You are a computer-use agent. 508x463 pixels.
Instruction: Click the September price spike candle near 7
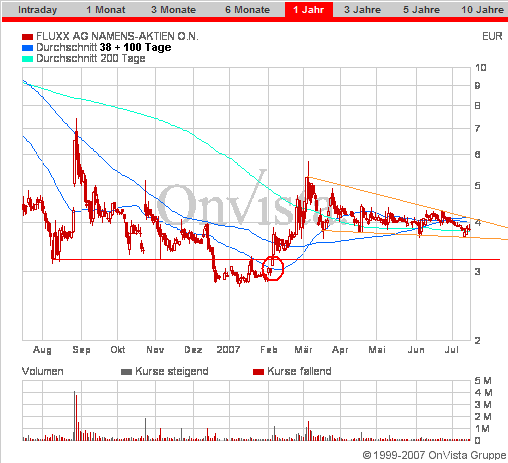point(76,152)
